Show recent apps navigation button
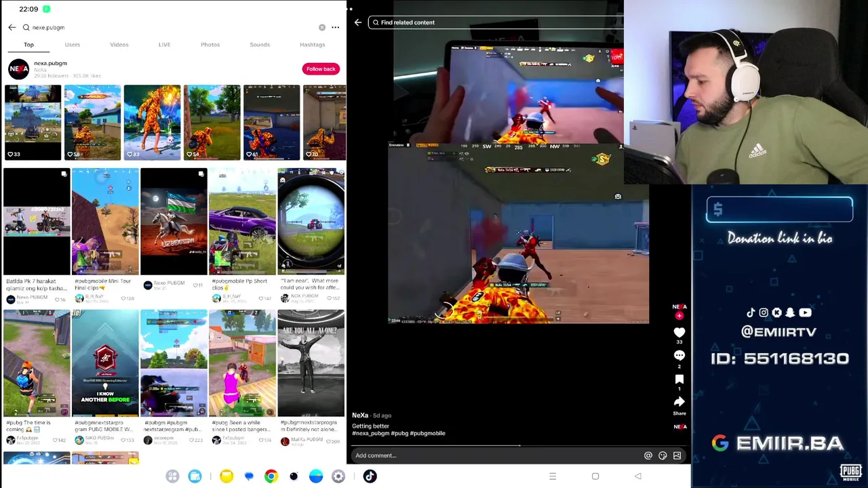This screenshot has width=868, height=488. tap(553, 476)
